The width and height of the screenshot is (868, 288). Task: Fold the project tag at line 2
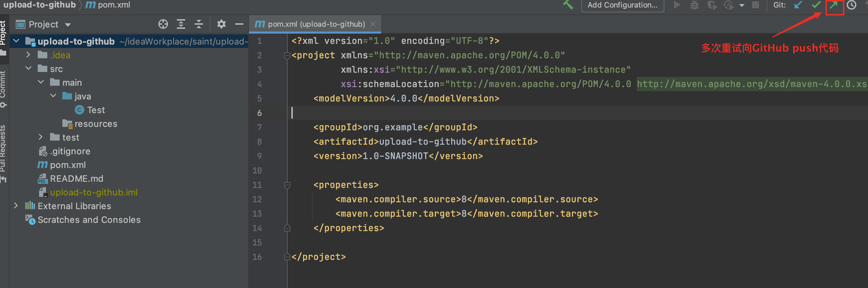(287, 56)
